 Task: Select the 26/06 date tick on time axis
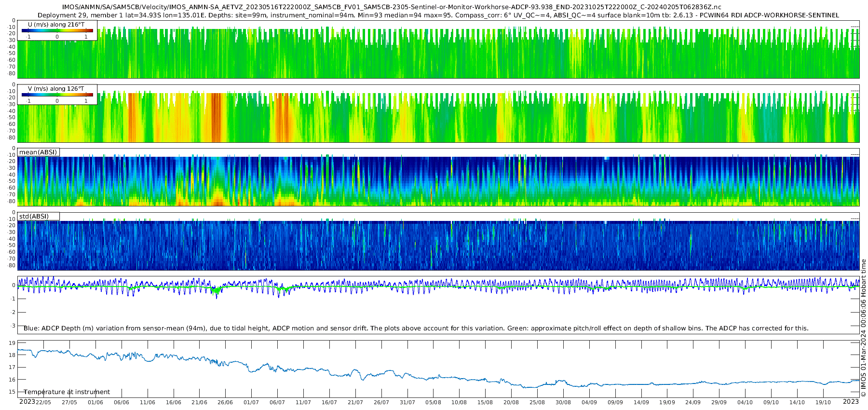pos(225,402)
